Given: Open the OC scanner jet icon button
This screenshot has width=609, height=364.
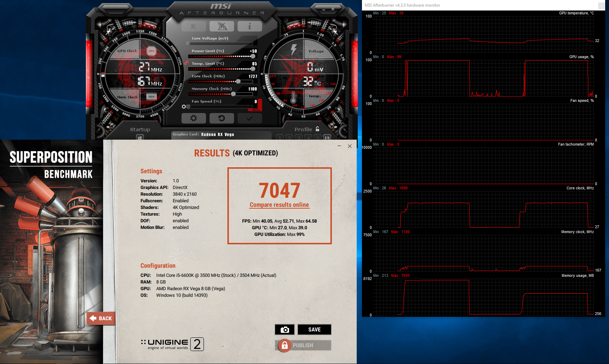Looking at the screenshot, I should point(222,26).
